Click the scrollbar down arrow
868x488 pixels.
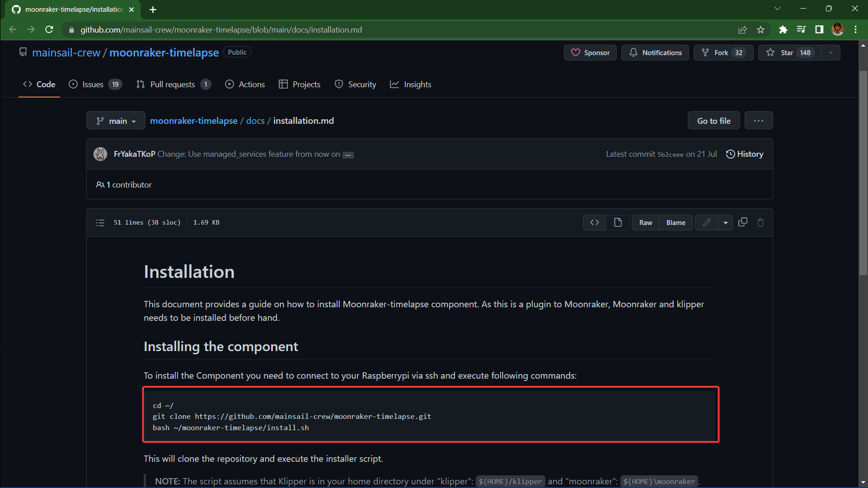tap(863, 482)
